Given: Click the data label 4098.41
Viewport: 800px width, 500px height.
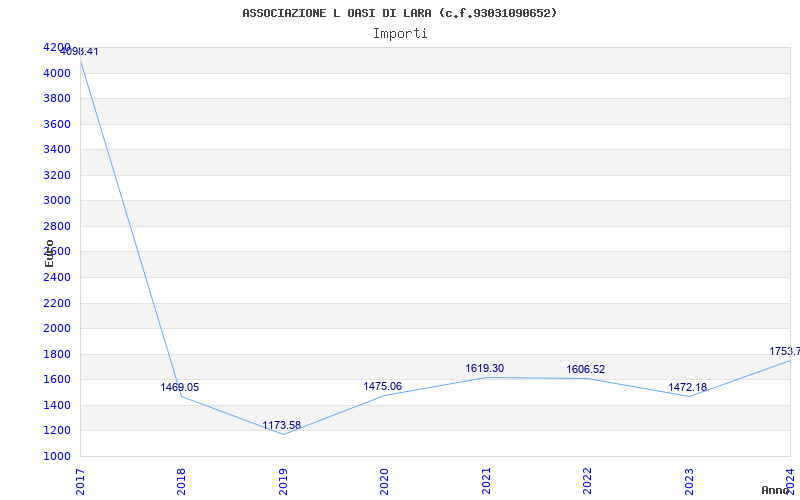Looking at the screenshot, I should (79, 52).
